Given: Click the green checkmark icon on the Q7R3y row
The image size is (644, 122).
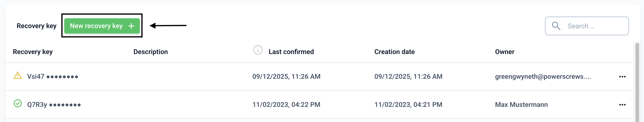Looking at the screenshot, I should [17, 104].
